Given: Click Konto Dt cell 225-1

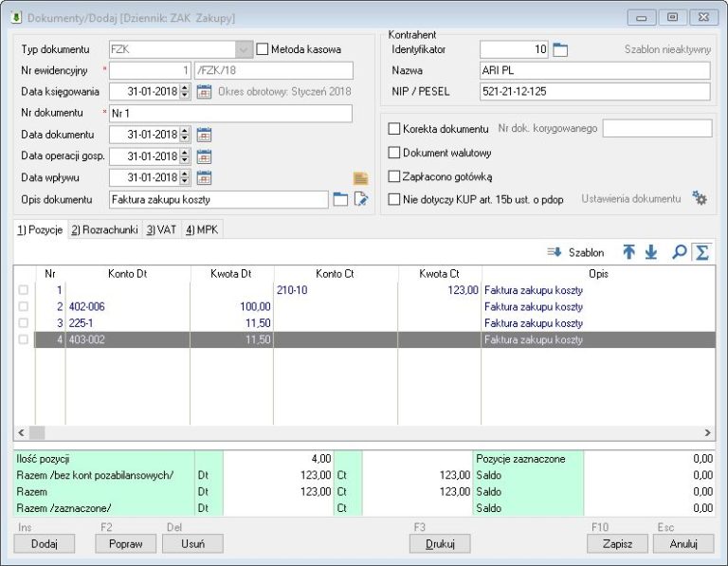Looking at the screenshot, I should (x=128, y=323).
